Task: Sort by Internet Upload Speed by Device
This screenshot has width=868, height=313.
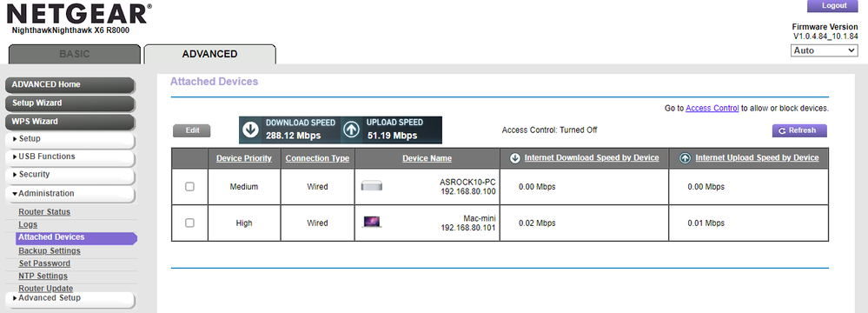Action: (757, 158)
